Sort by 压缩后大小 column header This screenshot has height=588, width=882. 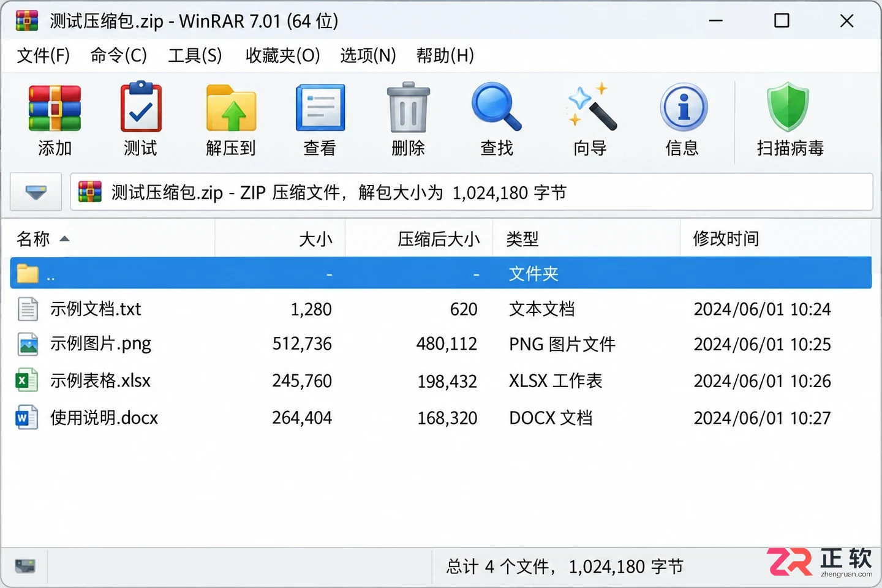pos(439,239)
